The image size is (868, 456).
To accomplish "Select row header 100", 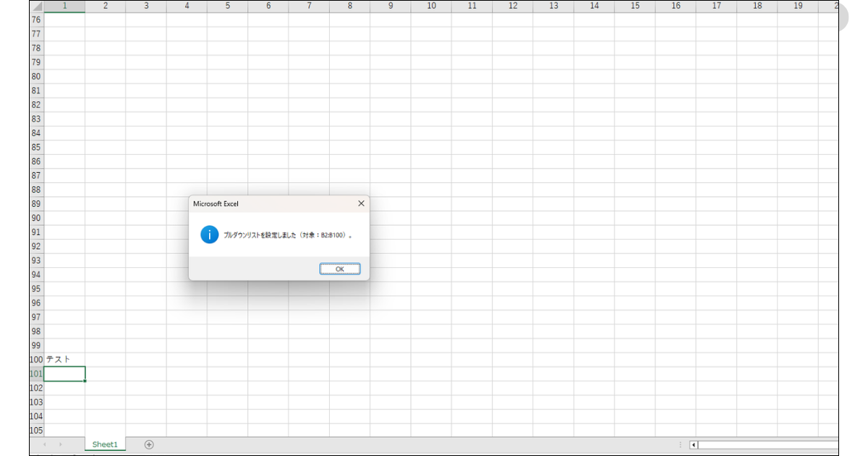I will tap(36, 360).
